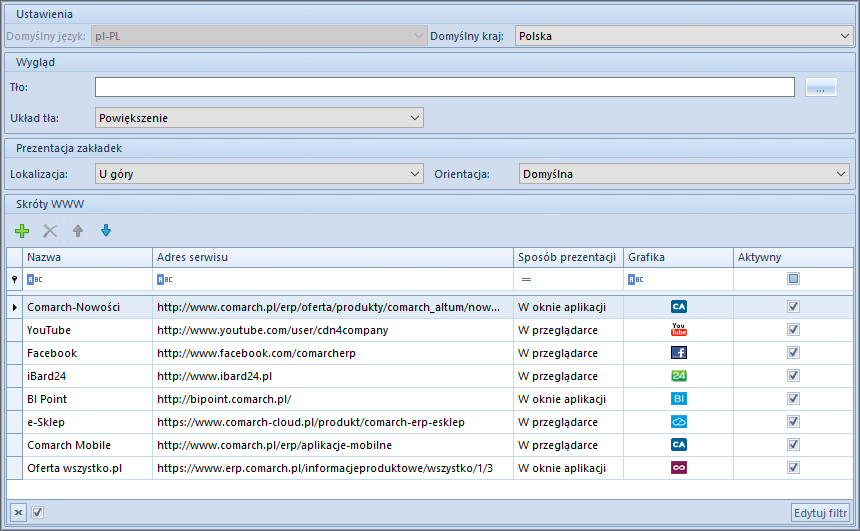Click the BI Point graphic icon
The width and height of the screenshot is (860, 531).
(678, 399)
